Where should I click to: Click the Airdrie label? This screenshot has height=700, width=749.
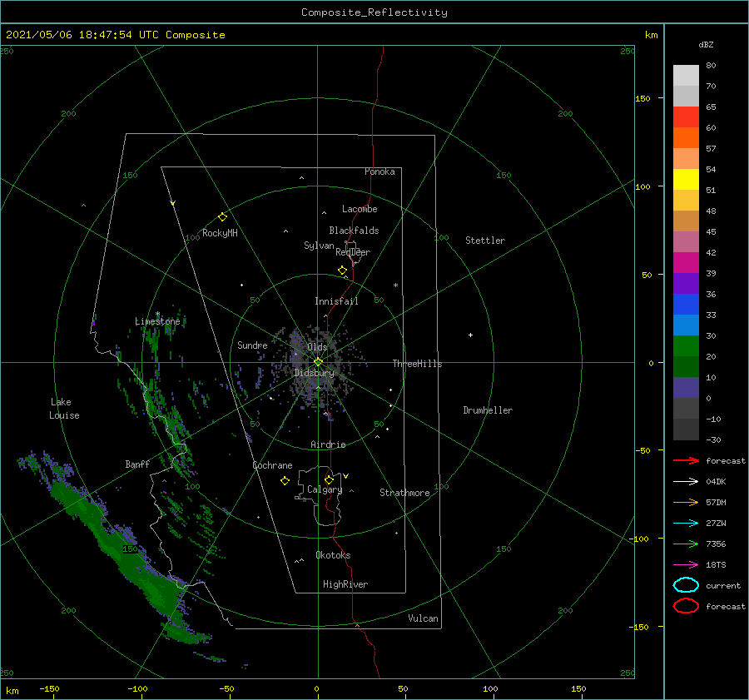pyautogui.click(x=328, y=444)
